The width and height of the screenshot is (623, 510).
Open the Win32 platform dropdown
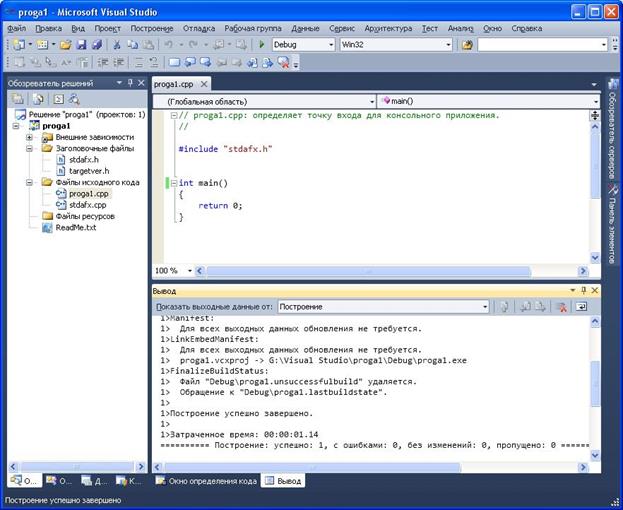pos(448,45)
